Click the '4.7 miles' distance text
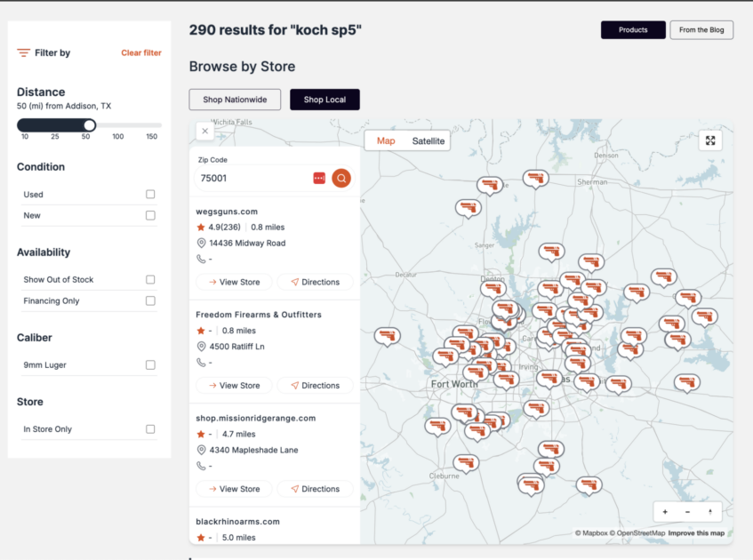Screen dimensions: 753x560 [x=238, y=434]
